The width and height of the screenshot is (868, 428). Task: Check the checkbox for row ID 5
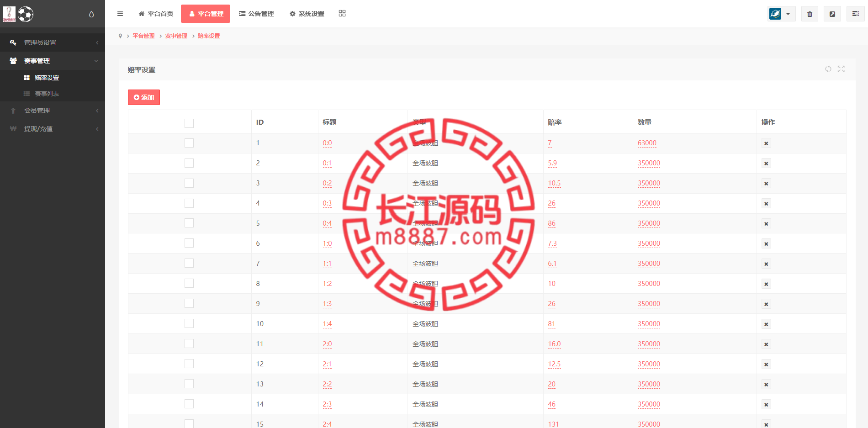click(189, 223)
